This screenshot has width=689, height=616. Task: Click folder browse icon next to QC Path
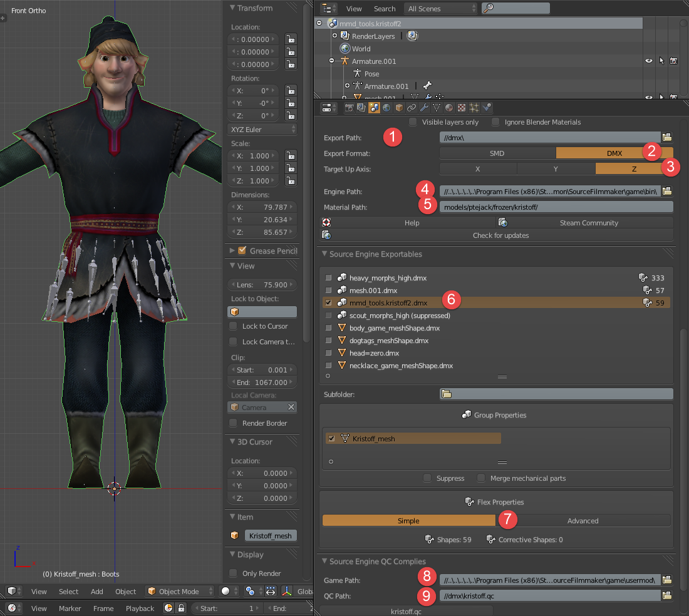[x=667, y=596]
